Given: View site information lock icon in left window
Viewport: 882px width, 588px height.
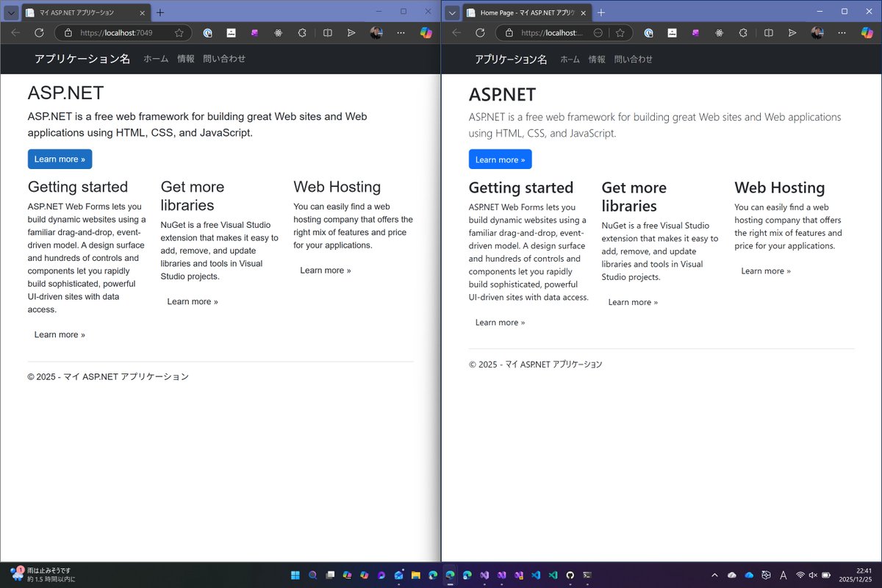Looking at the screenshot, I should tap(68, 33).
